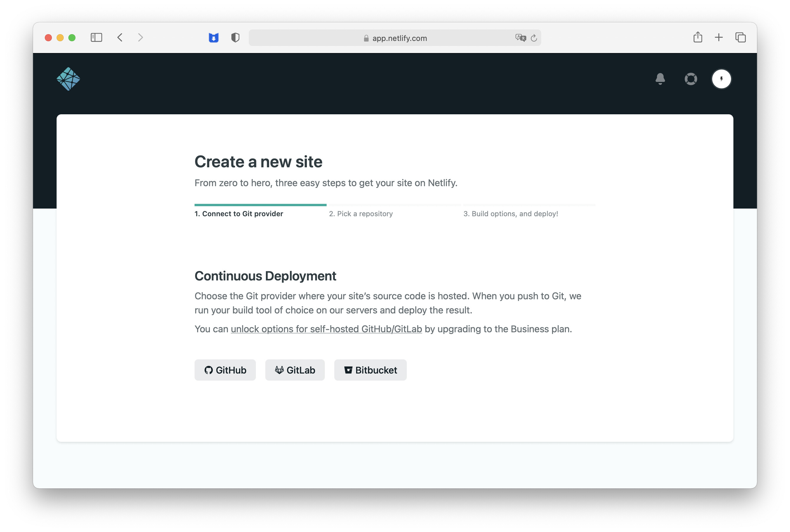Click the translate page icon
Image resolution: width=790 pixels, height=532 pixels.
[521, 38]
